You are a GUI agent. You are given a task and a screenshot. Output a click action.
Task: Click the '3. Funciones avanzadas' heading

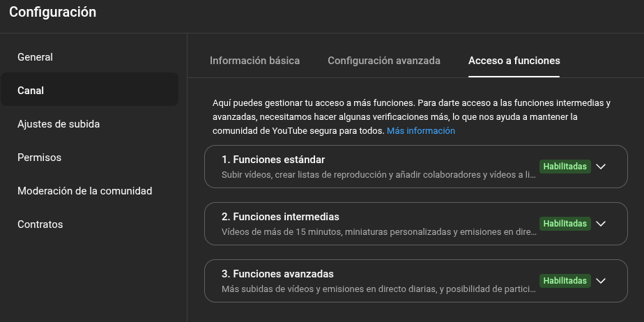point(277,273)
